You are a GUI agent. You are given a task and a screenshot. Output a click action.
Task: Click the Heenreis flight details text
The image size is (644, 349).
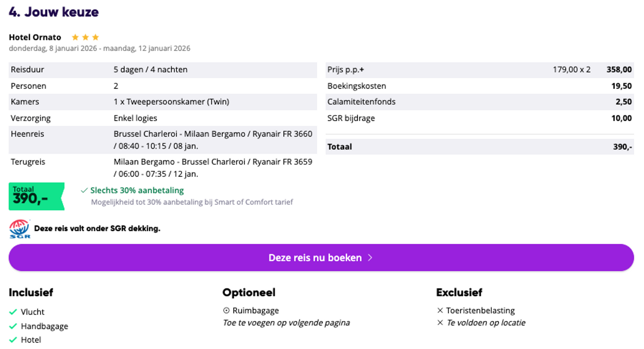tap(213, 140)
